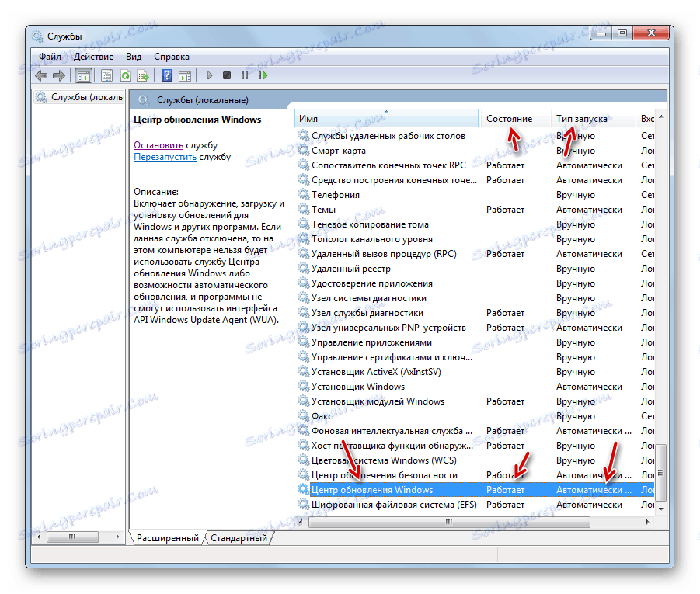Image resolution: width=700 pixels, height=594 pixels.
Task: Select Фоновая интеллектуальная служба row
Action: [x=475, y=431]
